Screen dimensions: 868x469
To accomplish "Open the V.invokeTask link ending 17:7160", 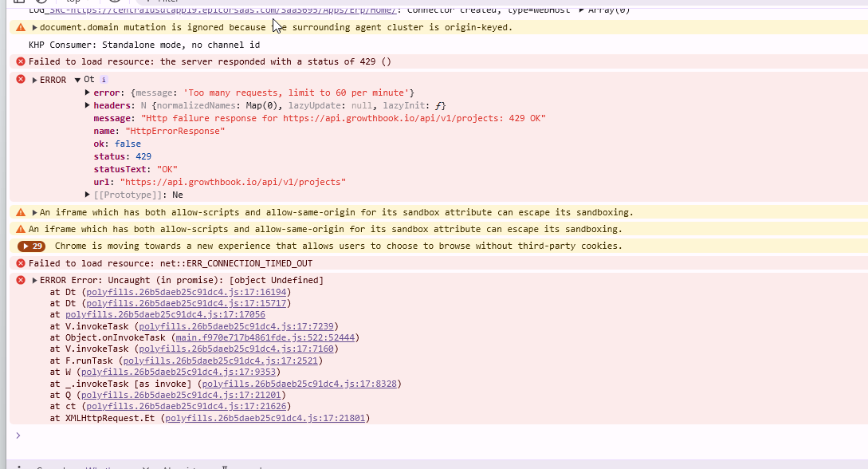I will tap(237, 349).
